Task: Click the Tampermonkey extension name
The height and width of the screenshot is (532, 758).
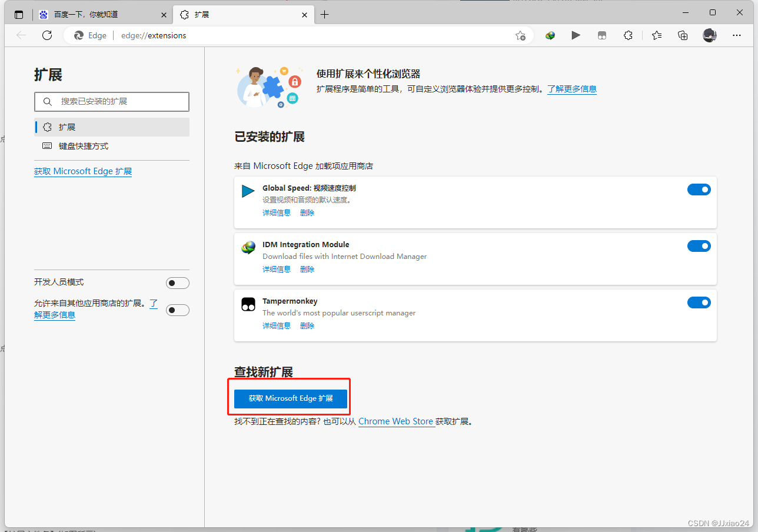Action: (290, 301)
